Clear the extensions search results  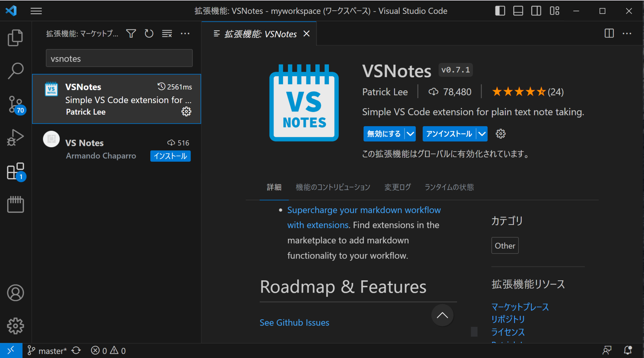(167, 33)
